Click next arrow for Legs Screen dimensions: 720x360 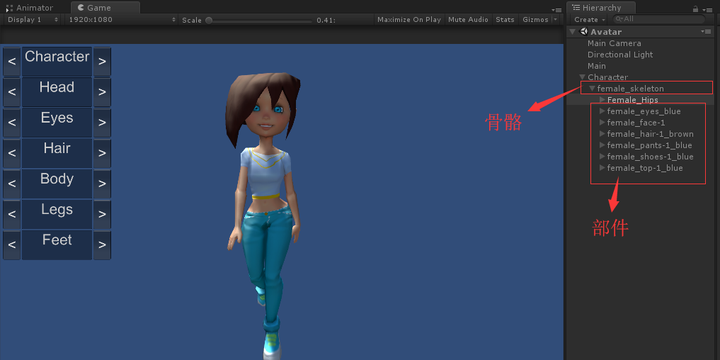coord(102,214)
